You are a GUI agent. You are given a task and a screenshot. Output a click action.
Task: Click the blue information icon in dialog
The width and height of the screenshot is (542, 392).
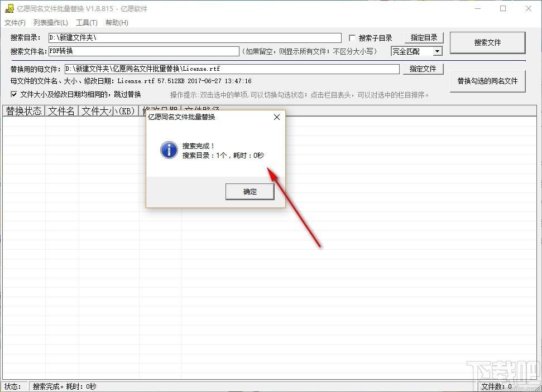(169, 150)
